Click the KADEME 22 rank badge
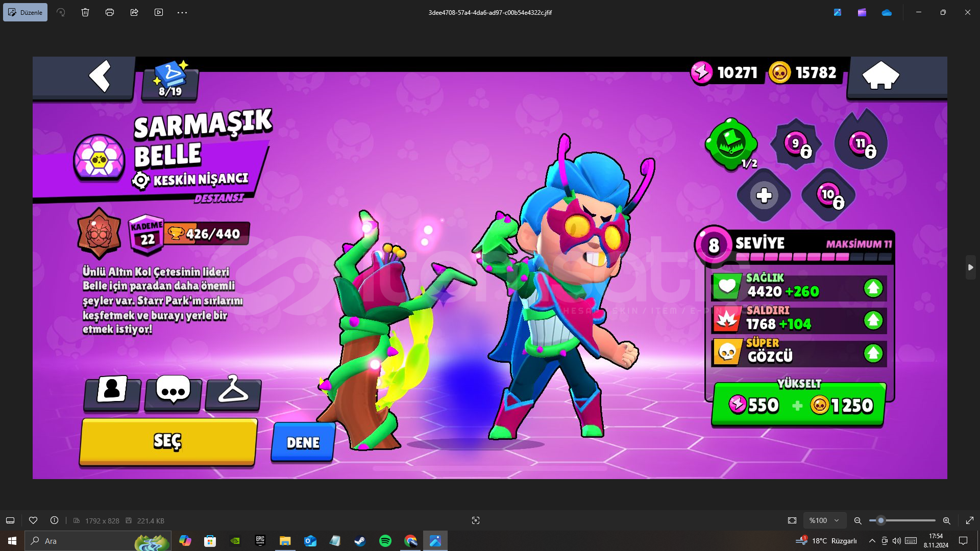The height and width of the screenshot is (551, 980). point(146,234)
